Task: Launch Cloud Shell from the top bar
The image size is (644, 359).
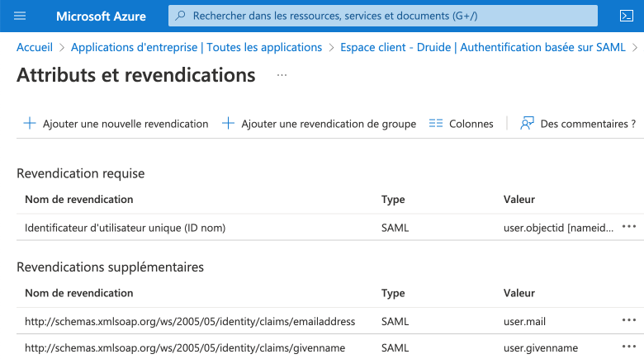Action: (x=626, y=16)
